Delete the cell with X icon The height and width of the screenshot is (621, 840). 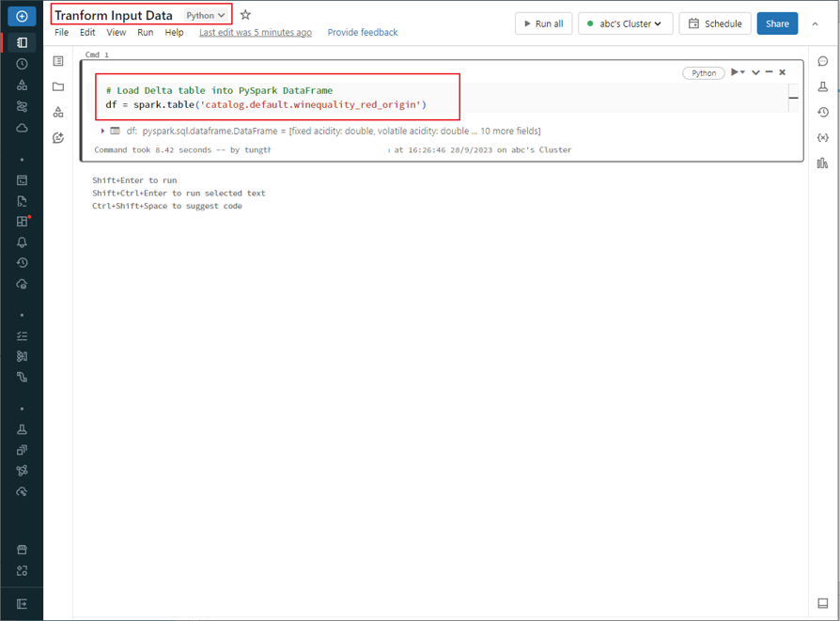(782, 72)
